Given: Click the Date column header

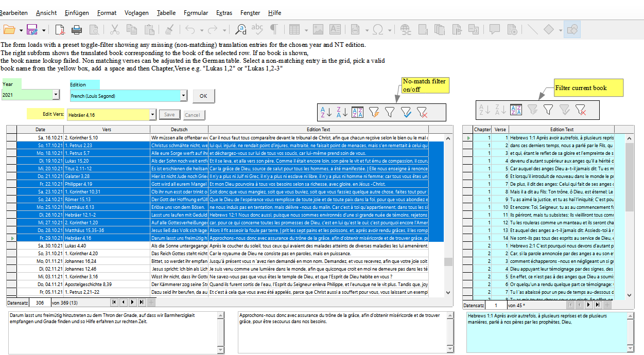Looking at the screenshot, I should tap(40, 130).
